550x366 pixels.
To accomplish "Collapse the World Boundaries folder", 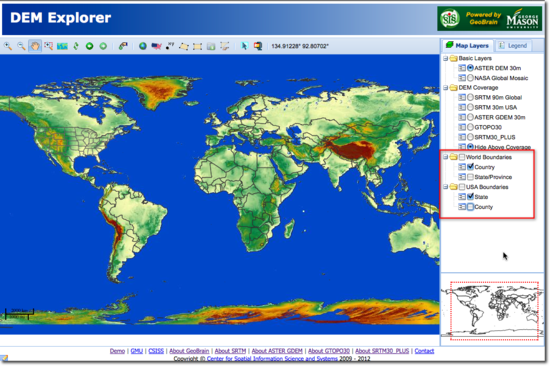I will pos(445,157).
